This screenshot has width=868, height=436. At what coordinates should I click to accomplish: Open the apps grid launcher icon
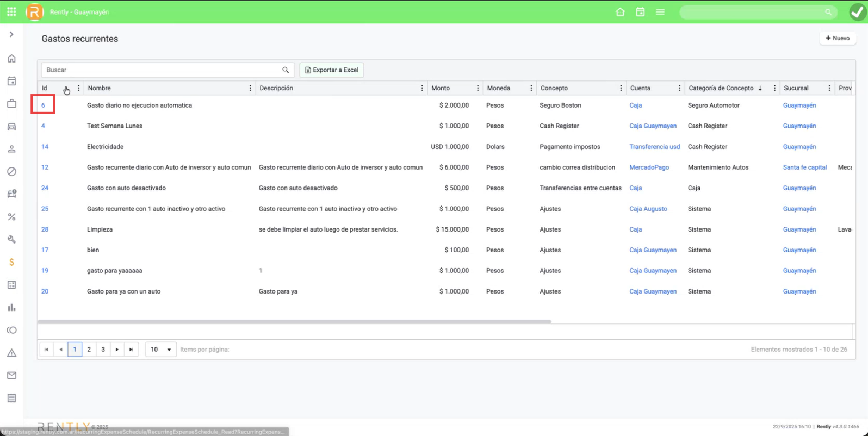click(x=11, y=12)
